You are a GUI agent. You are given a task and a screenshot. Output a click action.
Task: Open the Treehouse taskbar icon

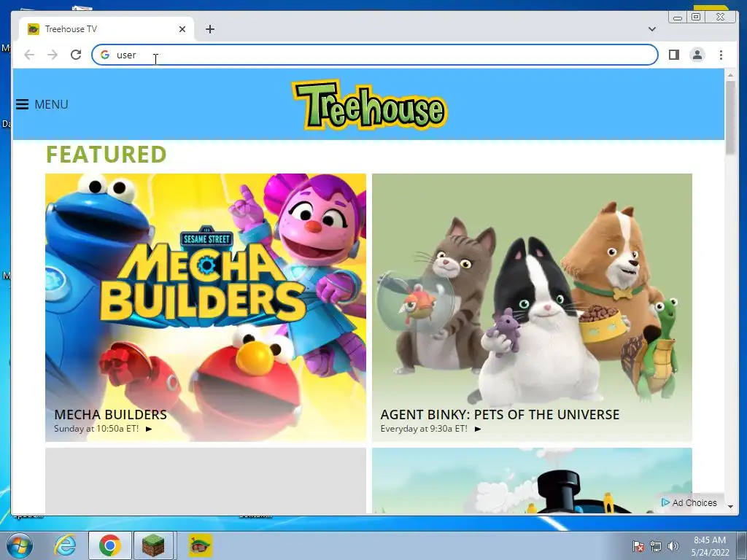(x=201, y=545)
